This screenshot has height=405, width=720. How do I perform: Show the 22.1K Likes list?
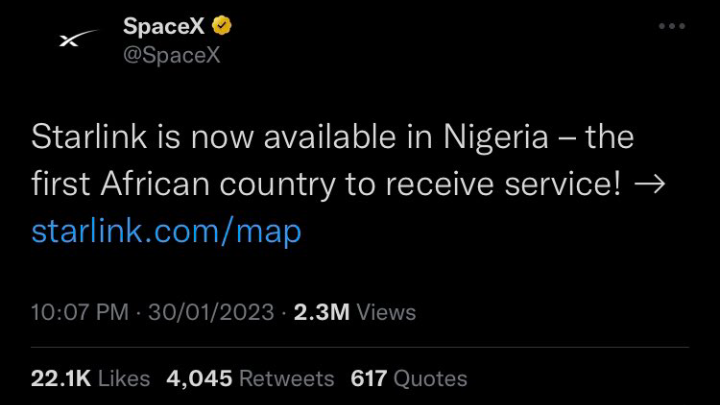(91, 378)
